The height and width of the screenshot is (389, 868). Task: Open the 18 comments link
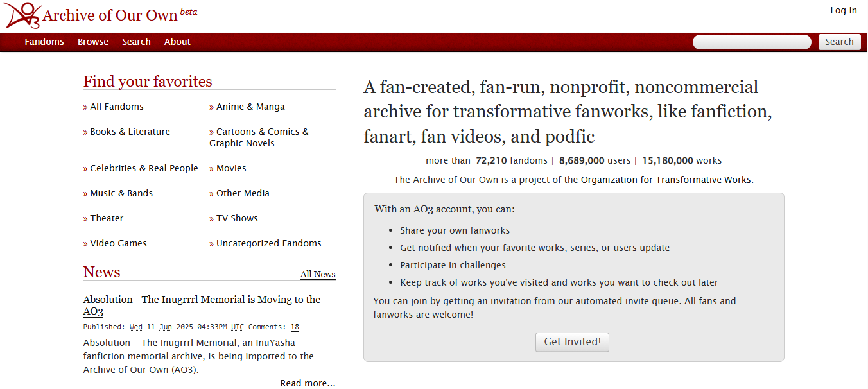295,327
